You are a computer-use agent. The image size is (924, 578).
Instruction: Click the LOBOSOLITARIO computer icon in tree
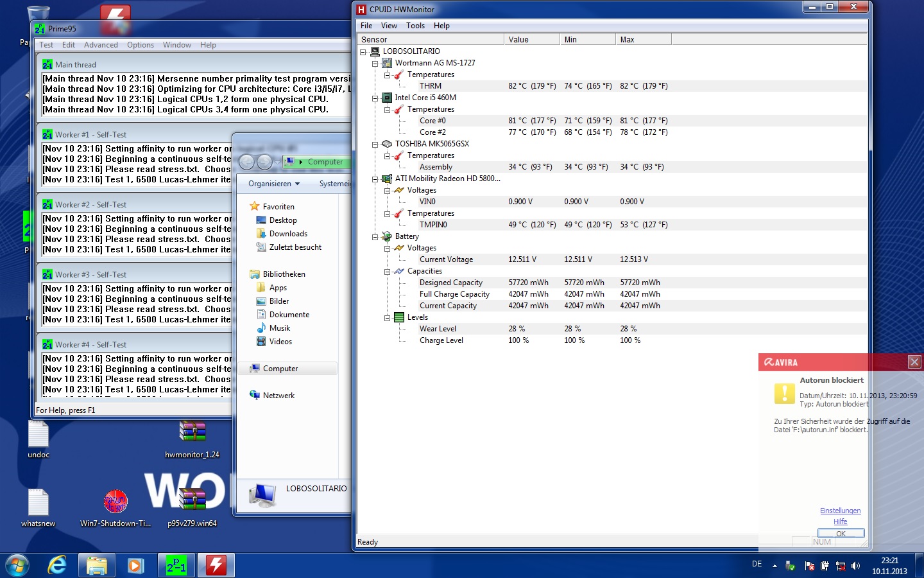pyautogui.click(x=375, y=51)
